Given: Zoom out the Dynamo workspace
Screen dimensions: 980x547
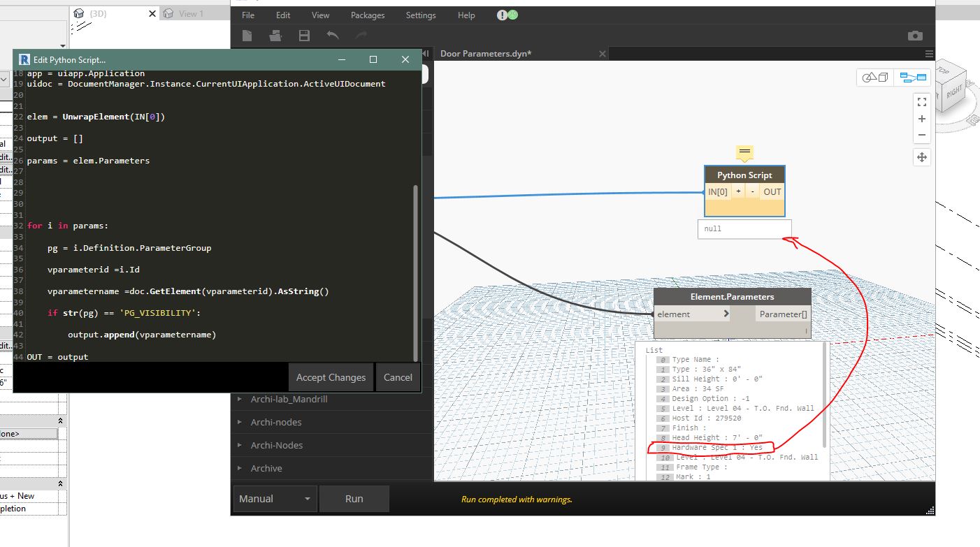Looking at the screenshot, I should pos(922,135).
